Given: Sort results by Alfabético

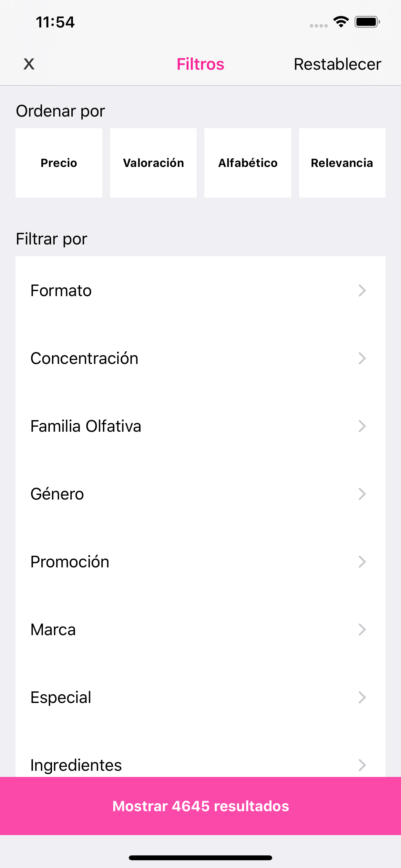Looking at the screenshot, I should [x=248, y=163].
